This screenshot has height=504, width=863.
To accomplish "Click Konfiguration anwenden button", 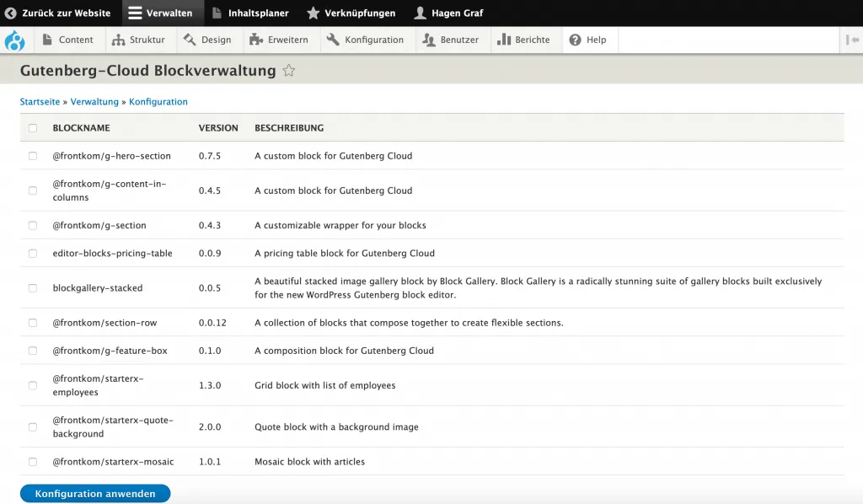I will point(95,494).
